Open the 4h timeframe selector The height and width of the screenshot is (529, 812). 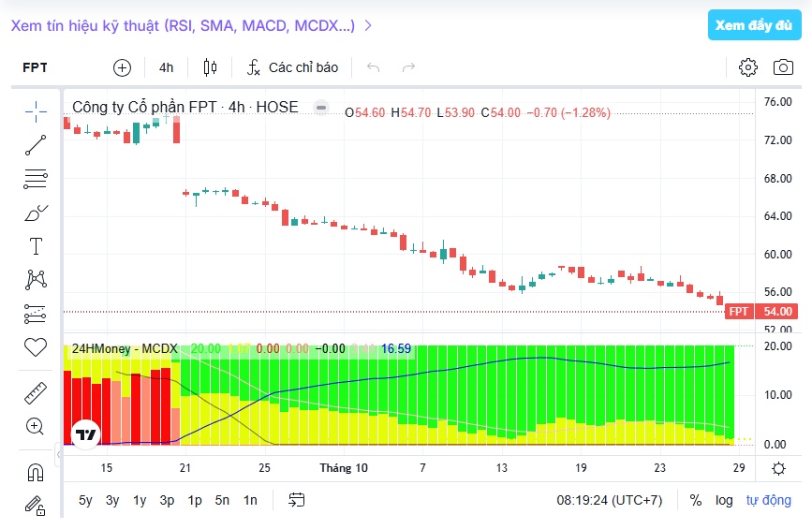tap(166, 67)
